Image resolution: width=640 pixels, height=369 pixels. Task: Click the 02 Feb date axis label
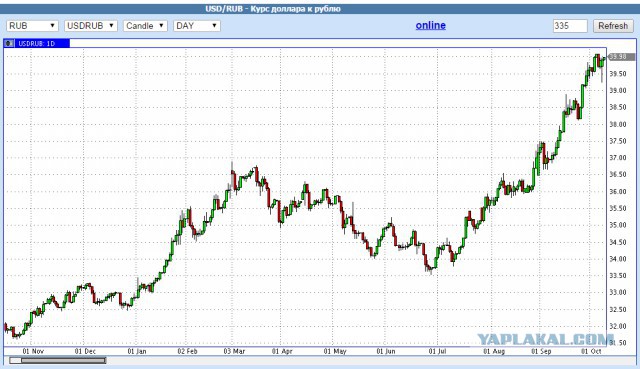click(x=187, y=351)
